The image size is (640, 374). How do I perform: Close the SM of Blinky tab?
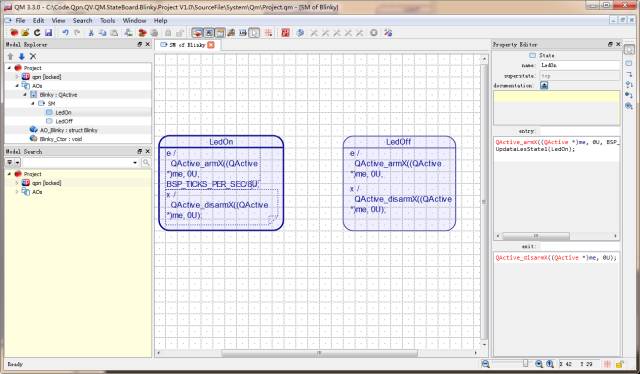pyautogui.click(x=211, y=45)
